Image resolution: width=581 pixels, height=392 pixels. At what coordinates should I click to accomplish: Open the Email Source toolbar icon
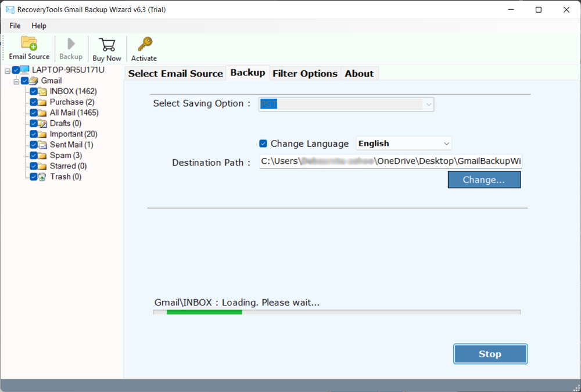tap(29, 44)
